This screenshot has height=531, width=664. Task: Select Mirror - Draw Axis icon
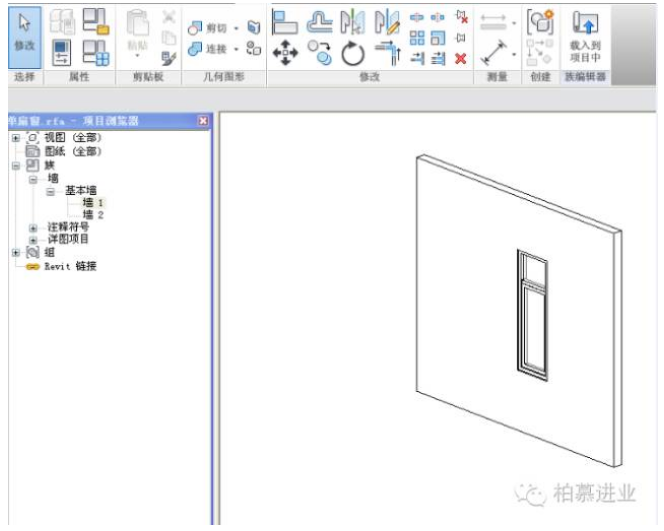[x=387, y=22]
